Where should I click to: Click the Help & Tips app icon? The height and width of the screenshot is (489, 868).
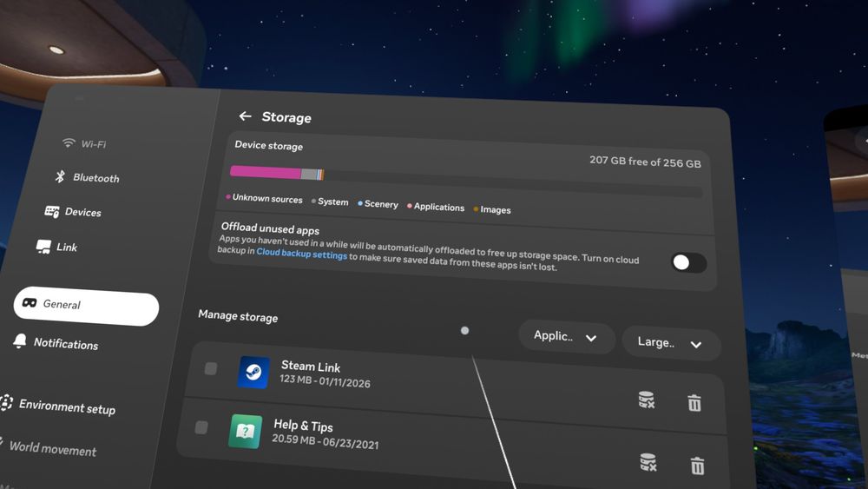(x=246, y=431)
